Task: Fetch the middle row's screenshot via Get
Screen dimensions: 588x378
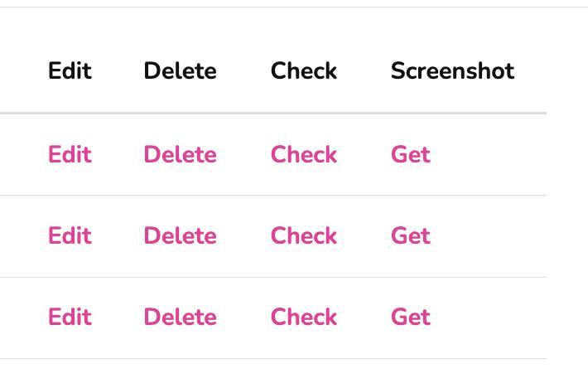Action: (410, 236)
